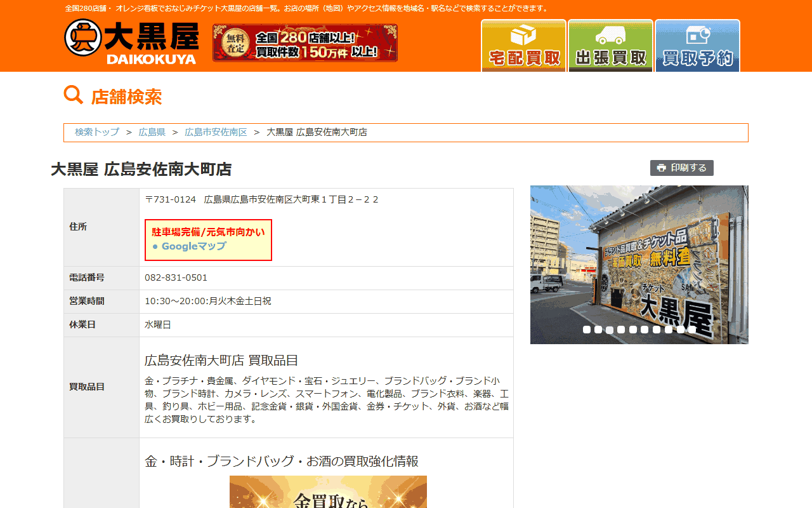Viewport: 812px width, 508px height.
Task: Click the 営業時間 row label
Action: [x=87, y=301]
